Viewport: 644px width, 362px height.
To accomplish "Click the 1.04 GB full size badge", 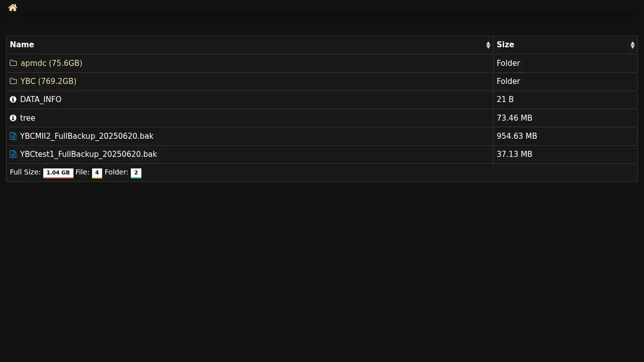I will (58, 173).
